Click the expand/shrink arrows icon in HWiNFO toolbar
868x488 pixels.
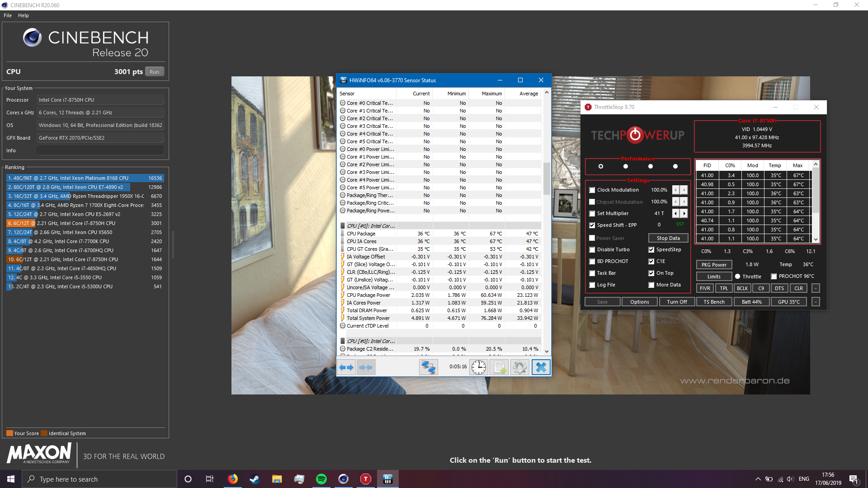[346, 367]
